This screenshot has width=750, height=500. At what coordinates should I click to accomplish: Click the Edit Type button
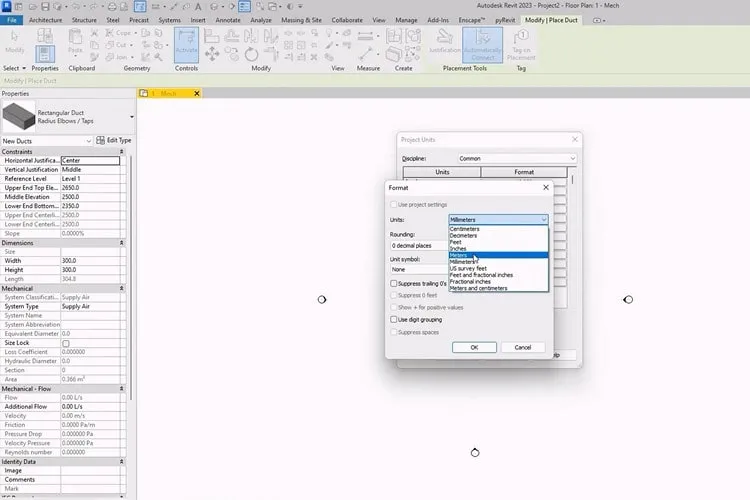pyautogui.click(x=114, y=140)
